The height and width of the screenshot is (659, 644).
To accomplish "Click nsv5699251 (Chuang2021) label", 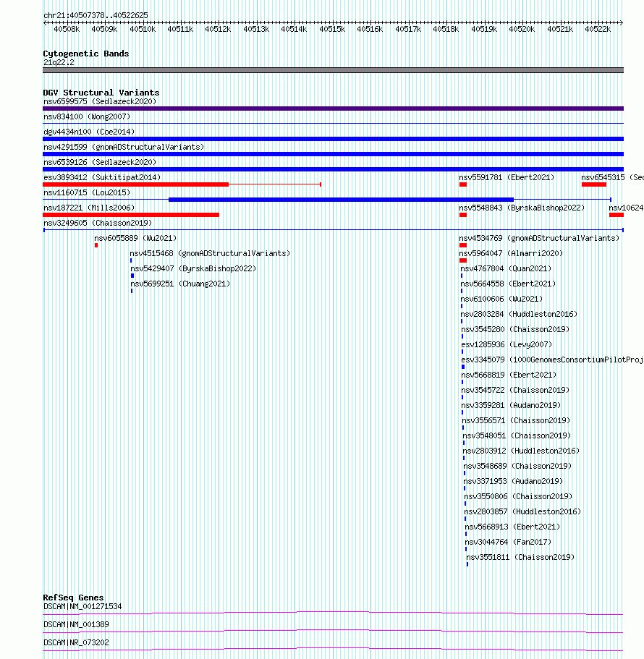I will [x=180, y=284].
